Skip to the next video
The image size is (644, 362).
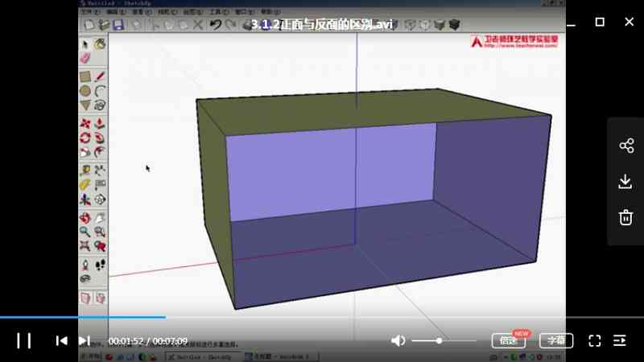click(84, 340)
